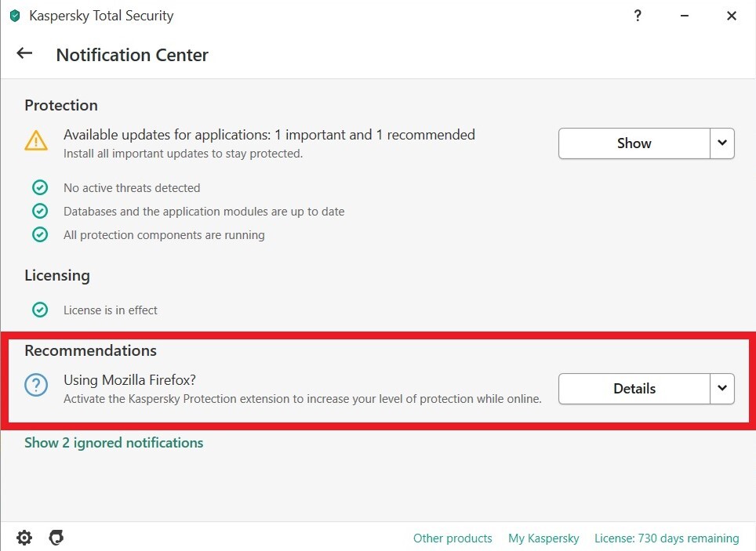
Task: Minimize the Kaspersky window
Action: [684, 16]
